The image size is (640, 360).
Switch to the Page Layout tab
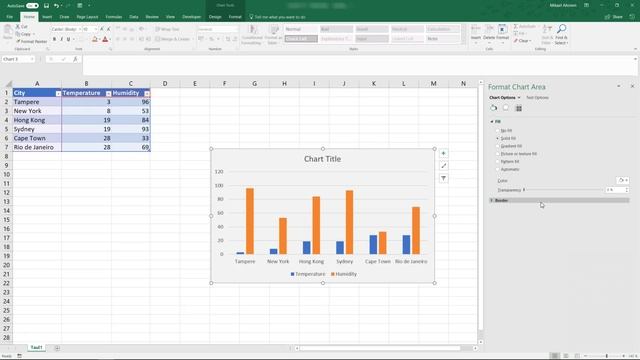click(87, 17)
